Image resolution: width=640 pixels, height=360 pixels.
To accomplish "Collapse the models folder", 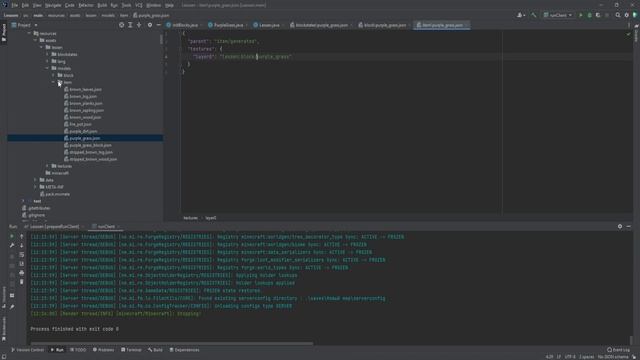I will tap(47, 68).
